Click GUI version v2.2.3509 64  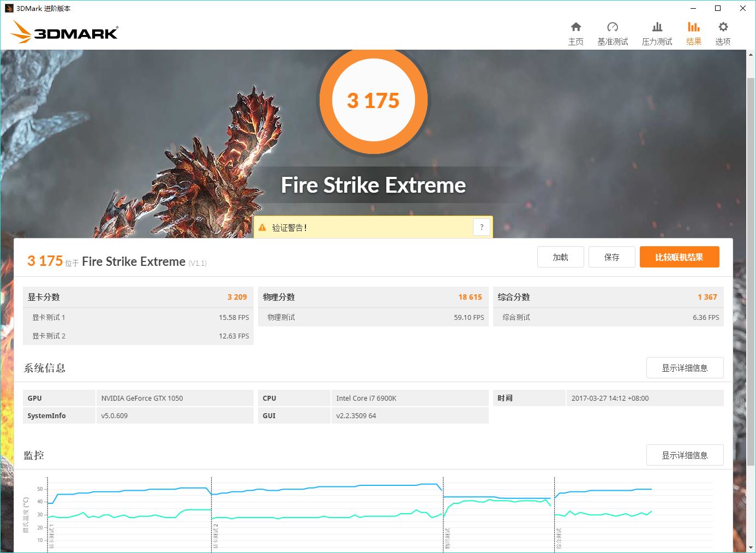[356, 415]
